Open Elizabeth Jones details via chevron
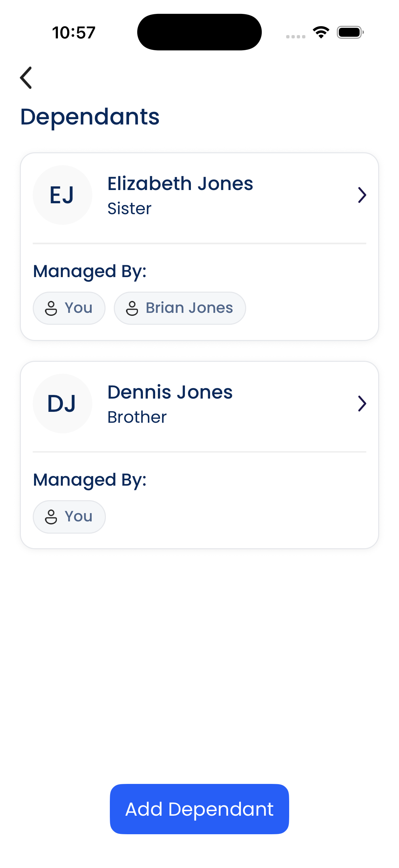399x868 pixels. (362, 195)
